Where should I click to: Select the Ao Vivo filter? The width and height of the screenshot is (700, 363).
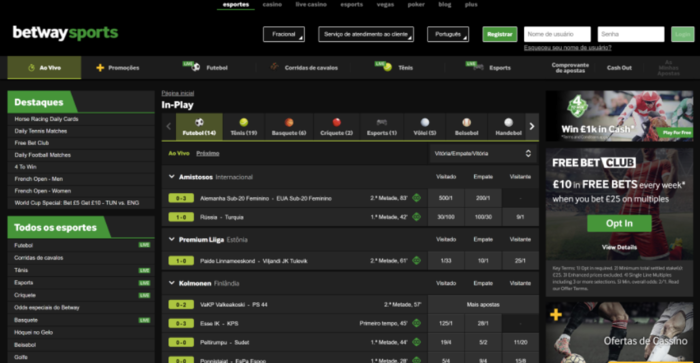click(179, 153)
